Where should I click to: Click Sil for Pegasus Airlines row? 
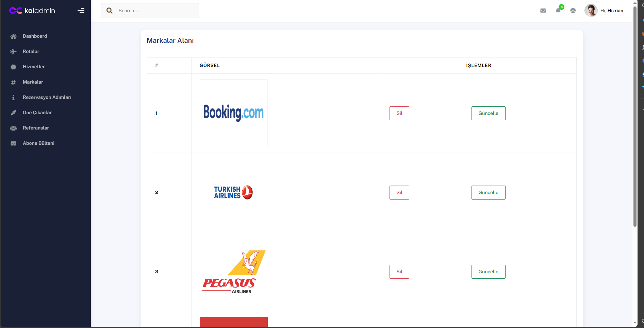click(399, 272)
